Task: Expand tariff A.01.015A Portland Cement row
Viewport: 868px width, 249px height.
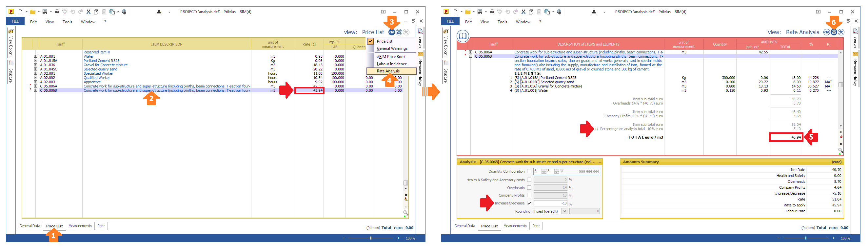Action: pyautogui.click(x=35, y=61)
